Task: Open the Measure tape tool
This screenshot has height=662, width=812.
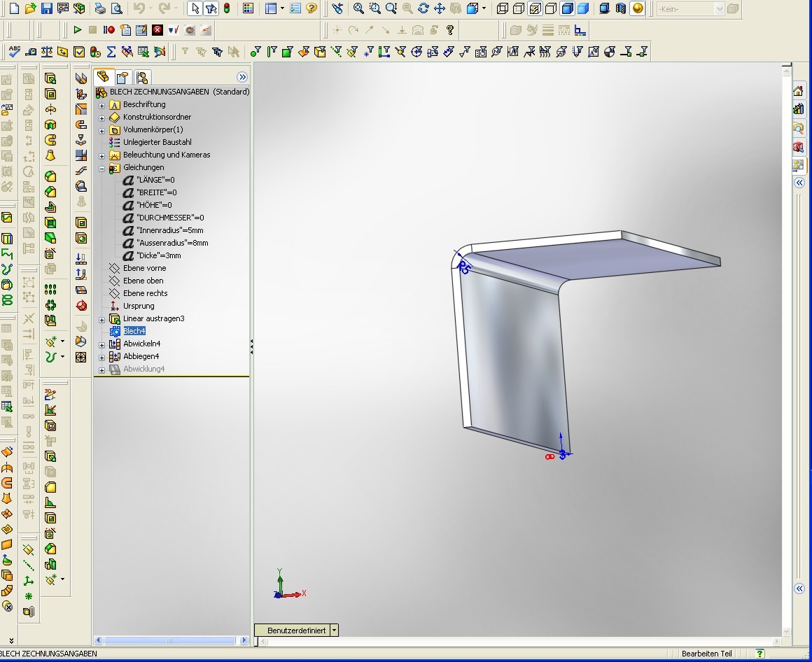Action: pos(31,52)
